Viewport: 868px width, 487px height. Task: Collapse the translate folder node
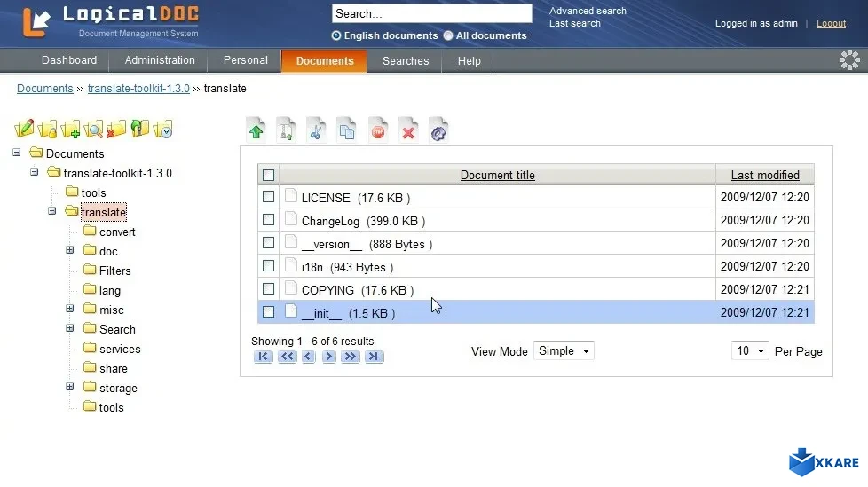pyautogui.click(x=52, y=211)
